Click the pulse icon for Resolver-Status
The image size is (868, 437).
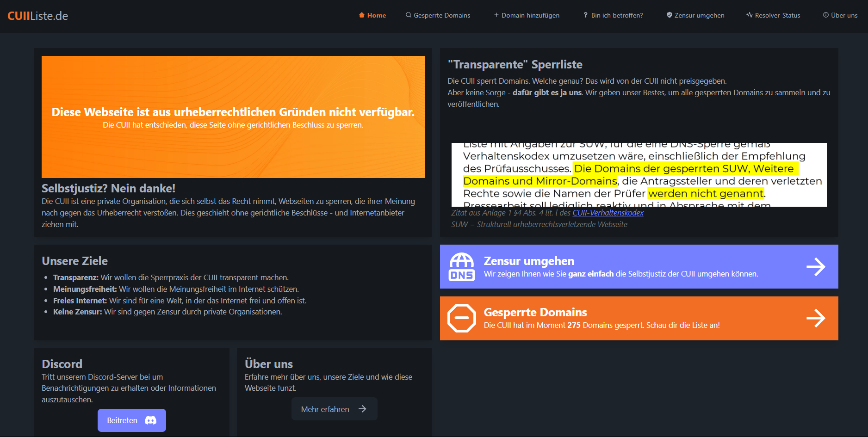coord(749,15)
